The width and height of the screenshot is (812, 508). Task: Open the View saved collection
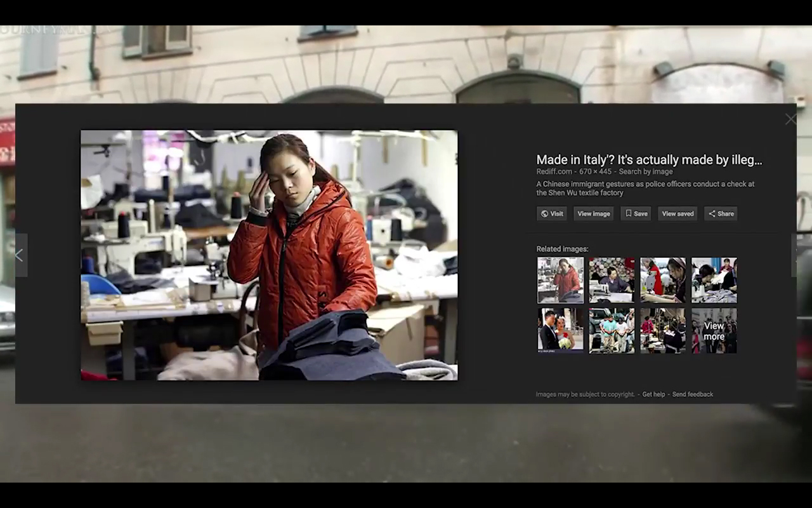tap(678, 214)
